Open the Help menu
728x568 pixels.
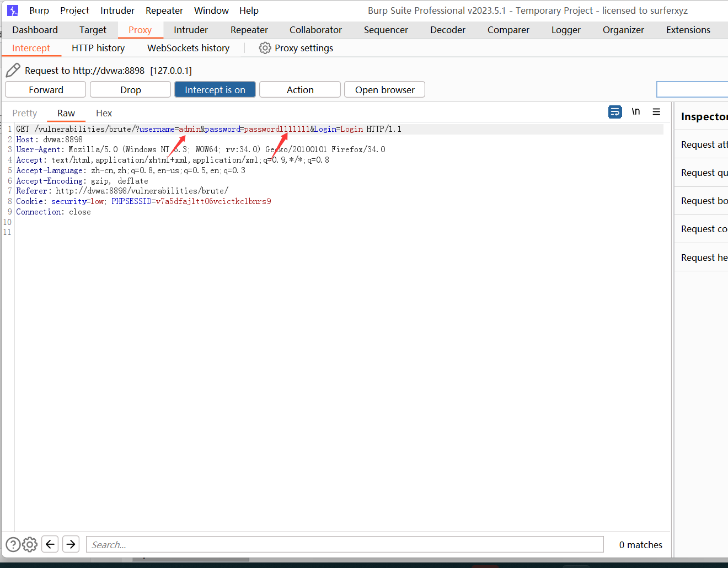tap(249, 10)
